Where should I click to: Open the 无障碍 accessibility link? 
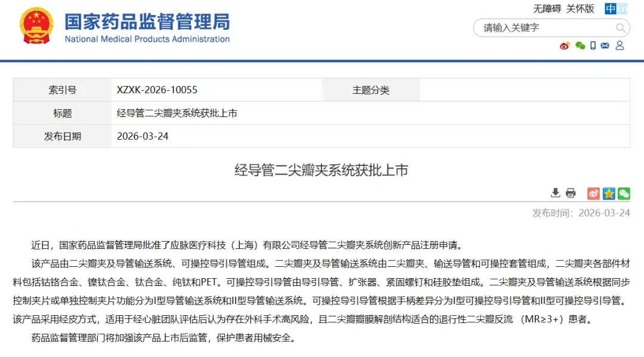547,8
